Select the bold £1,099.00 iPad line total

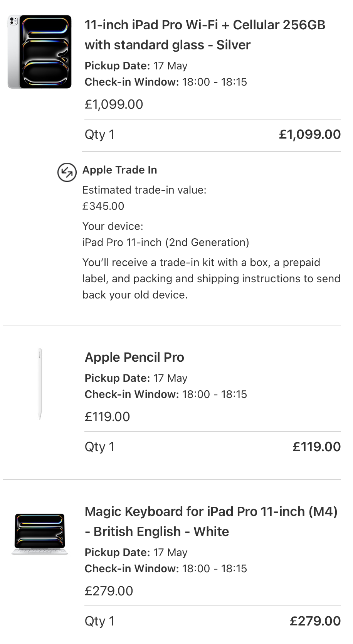[310, 135]
